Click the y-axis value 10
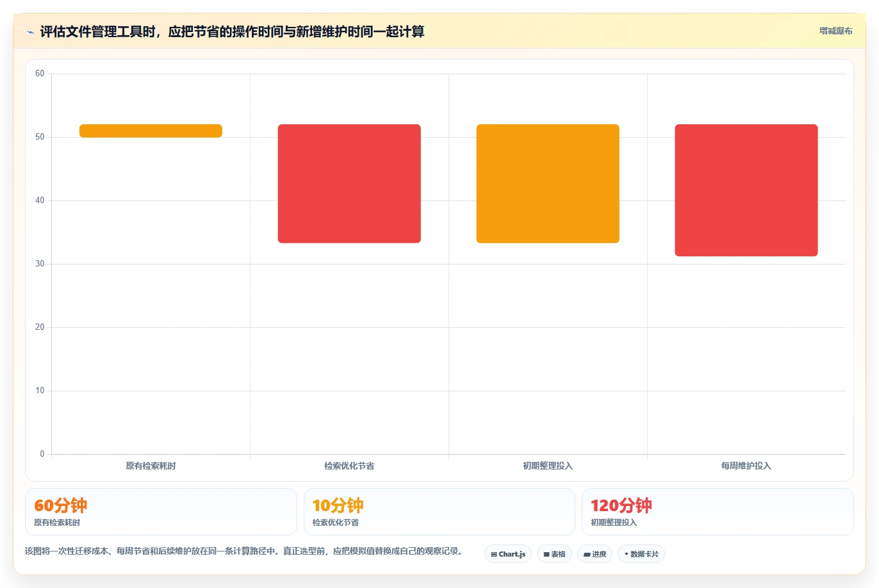 tap(40, 391)
